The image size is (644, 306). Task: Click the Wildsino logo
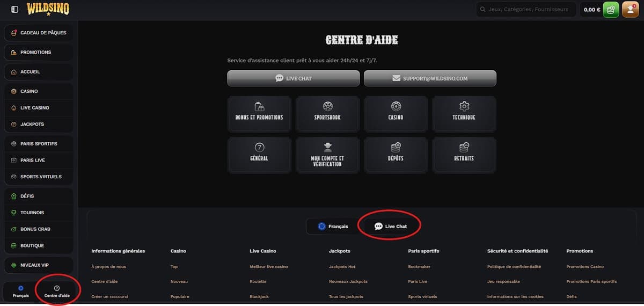[x=48, y=9]
